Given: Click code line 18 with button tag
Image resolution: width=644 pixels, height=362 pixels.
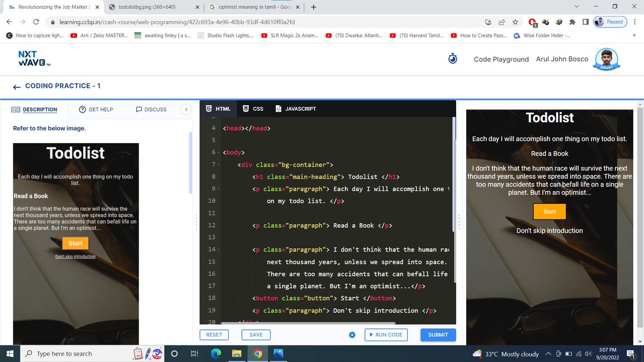Looking at the screenshot, I should [324, 298].
